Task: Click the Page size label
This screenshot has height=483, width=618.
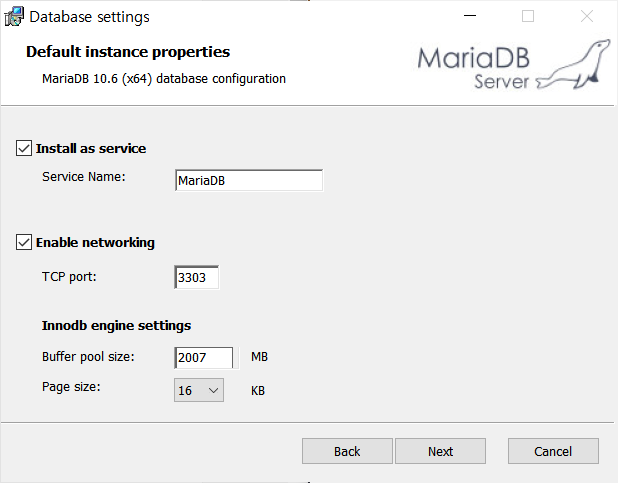Action: tap(71, 387)
